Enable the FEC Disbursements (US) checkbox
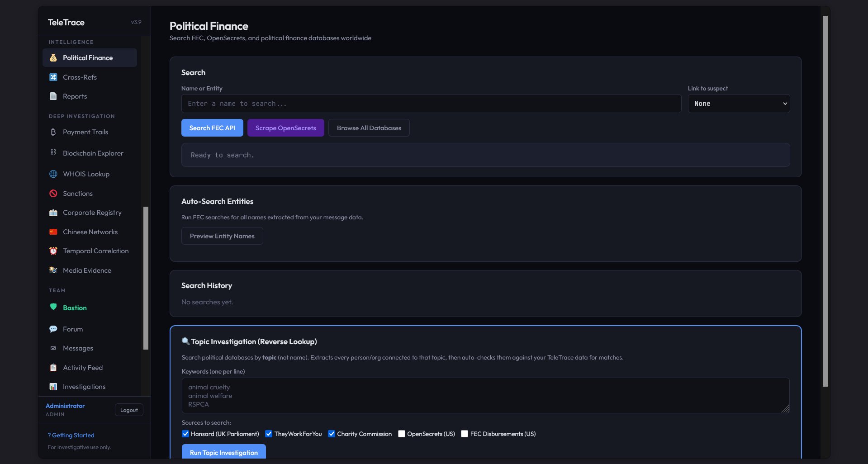 [465, 434]
